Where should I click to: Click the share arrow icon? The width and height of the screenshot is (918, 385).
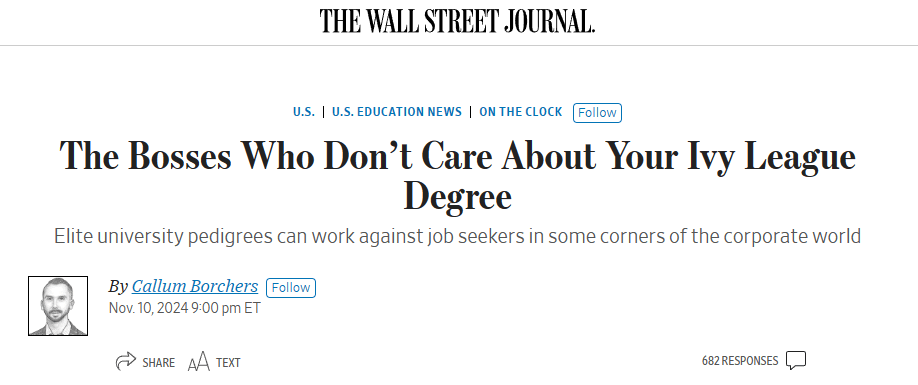125,361
